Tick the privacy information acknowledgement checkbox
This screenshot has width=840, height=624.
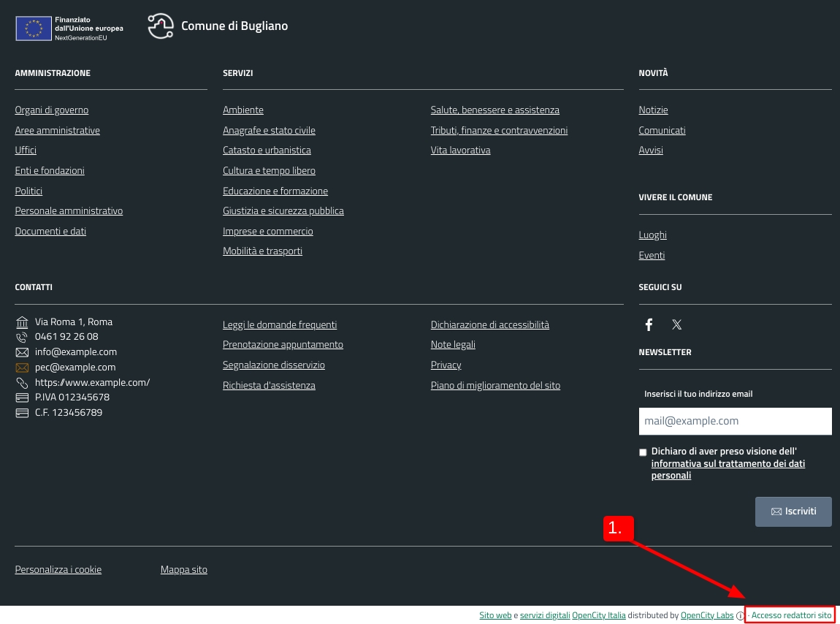click(643, 452)
